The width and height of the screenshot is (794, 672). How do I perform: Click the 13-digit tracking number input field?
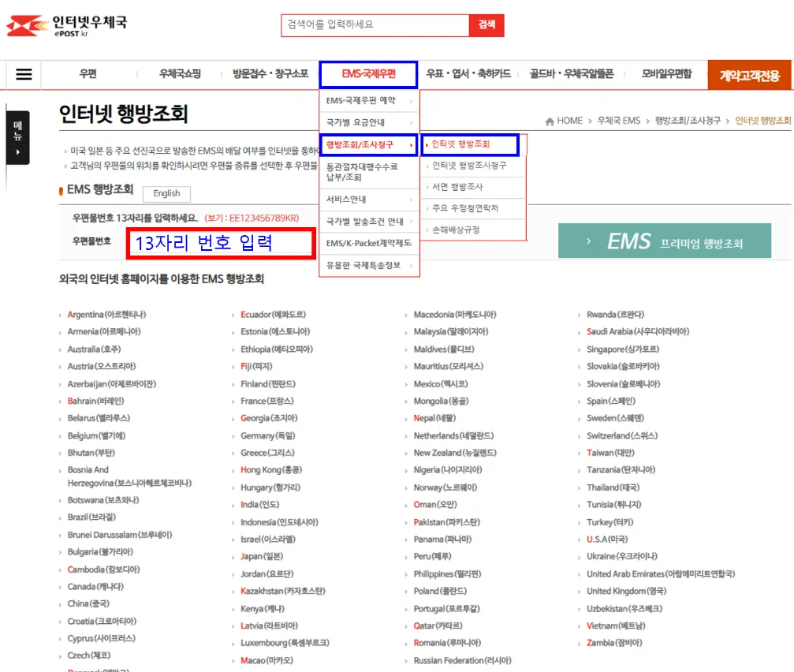tap(220, 242)
